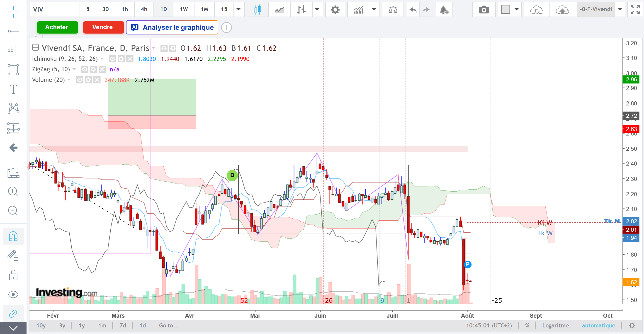Load chart layout from cloud

[537, 10]
